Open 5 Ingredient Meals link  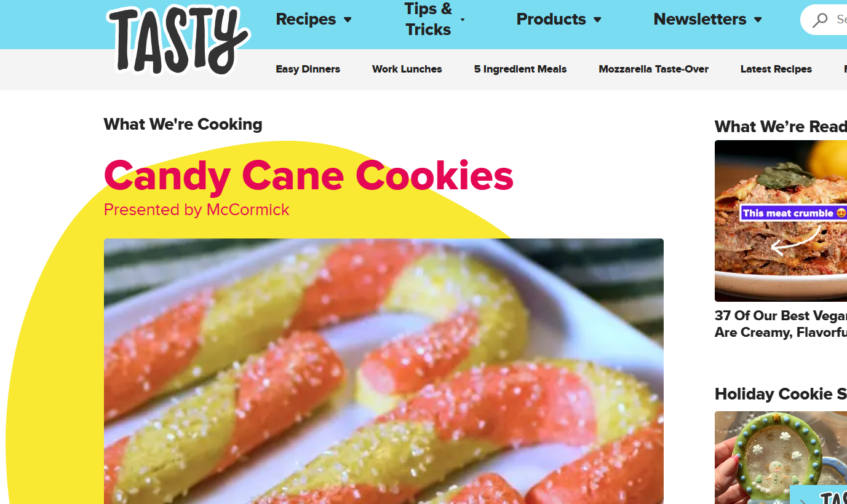[x=520, y=69]
